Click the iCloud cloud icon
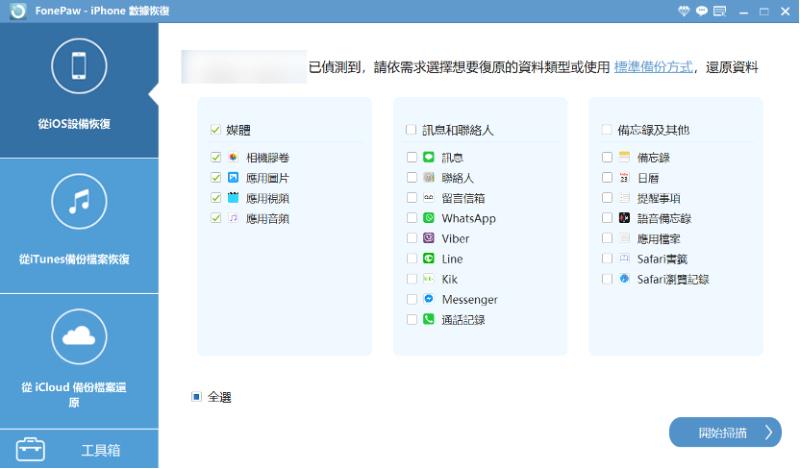This screenshot has width=800, height=469. 79,337
